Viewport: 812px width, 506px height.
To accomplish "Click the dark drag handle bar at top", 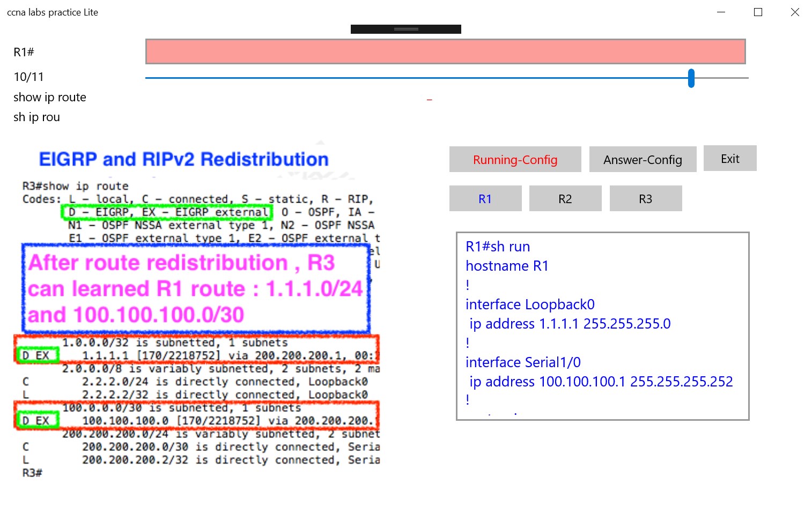I will [406, 29].
